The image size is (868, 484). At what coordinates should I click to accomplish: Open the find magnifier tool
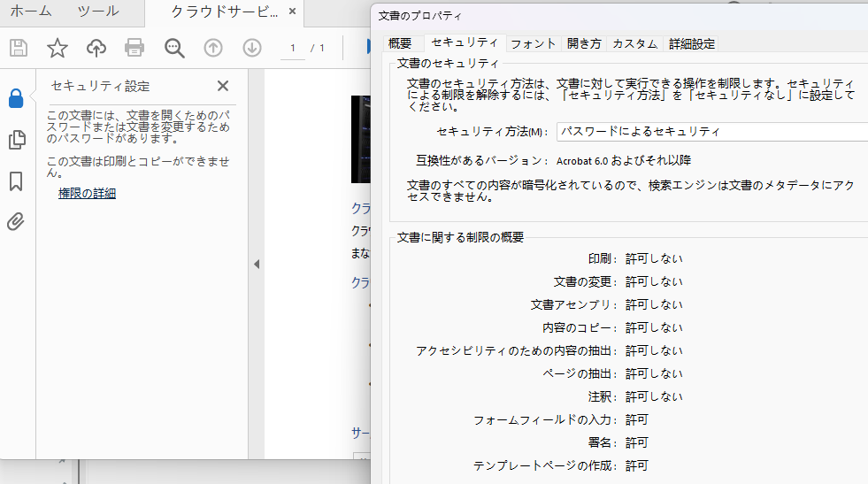pos(174,48)
